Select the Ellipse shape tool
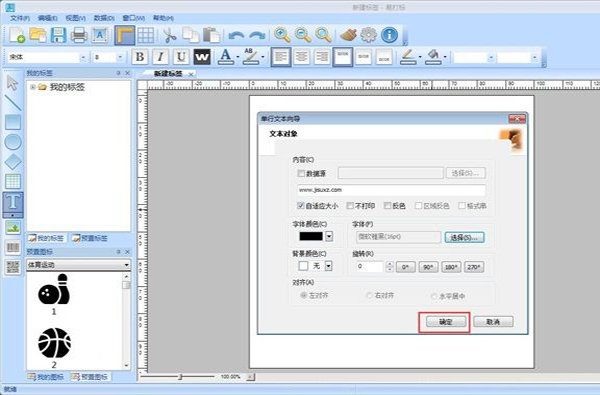The image size is (600, 395). tap(13, 142)
